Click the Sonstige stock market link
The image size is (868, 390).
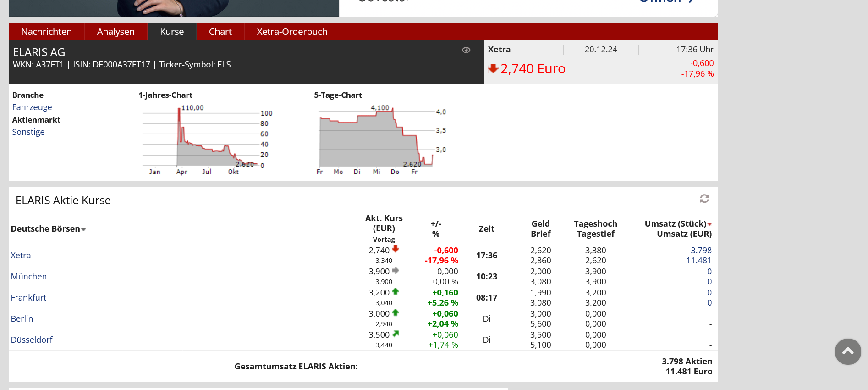tap(28, 132)
